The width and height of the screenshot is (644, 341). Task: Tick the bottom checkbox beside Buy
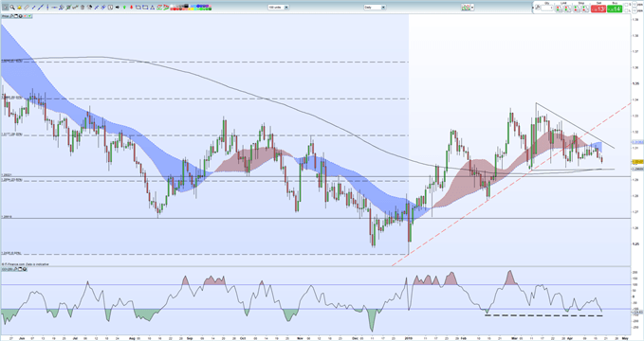(x=626, y=10)
